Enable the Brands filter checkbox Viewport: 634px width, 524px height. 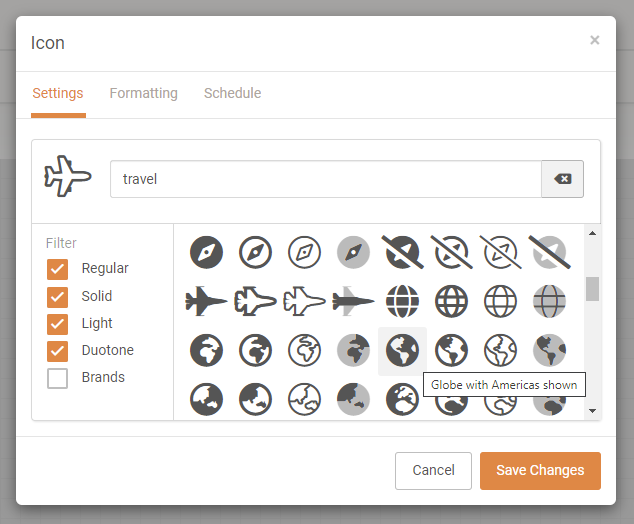point(57,378)
